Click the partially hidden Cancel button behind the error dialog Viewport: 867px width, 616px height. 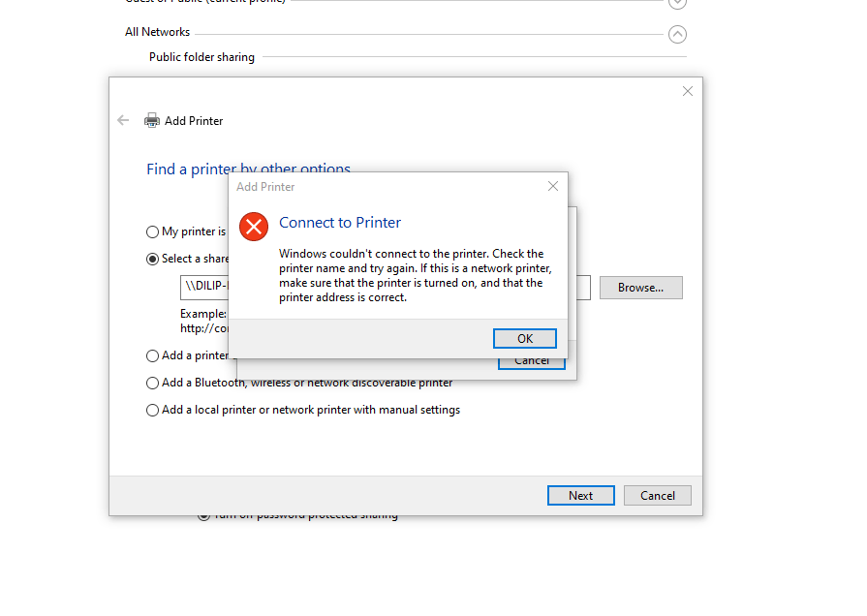click(532, 363)
